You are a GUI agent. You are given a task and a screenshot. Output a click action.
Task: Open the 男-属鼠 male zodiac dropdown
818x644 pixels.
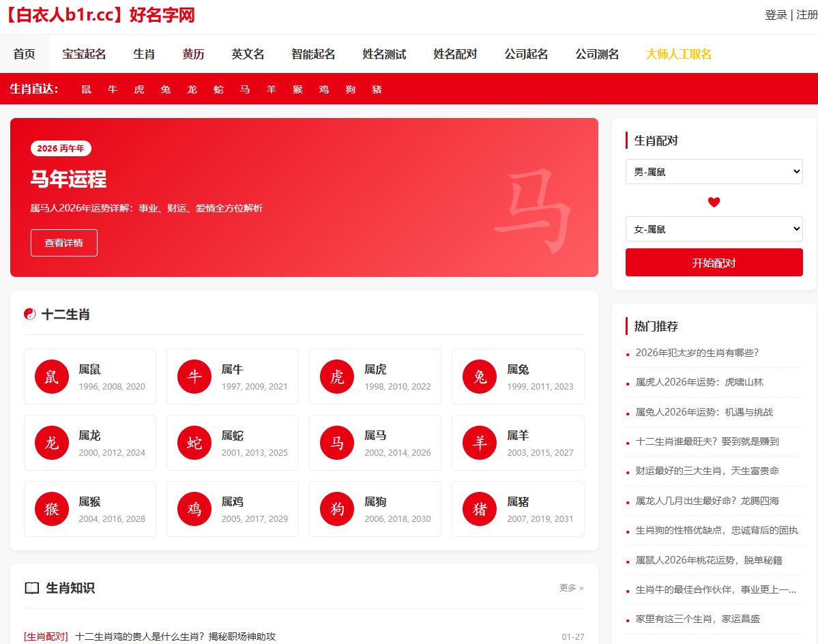(x=714, y=172)
